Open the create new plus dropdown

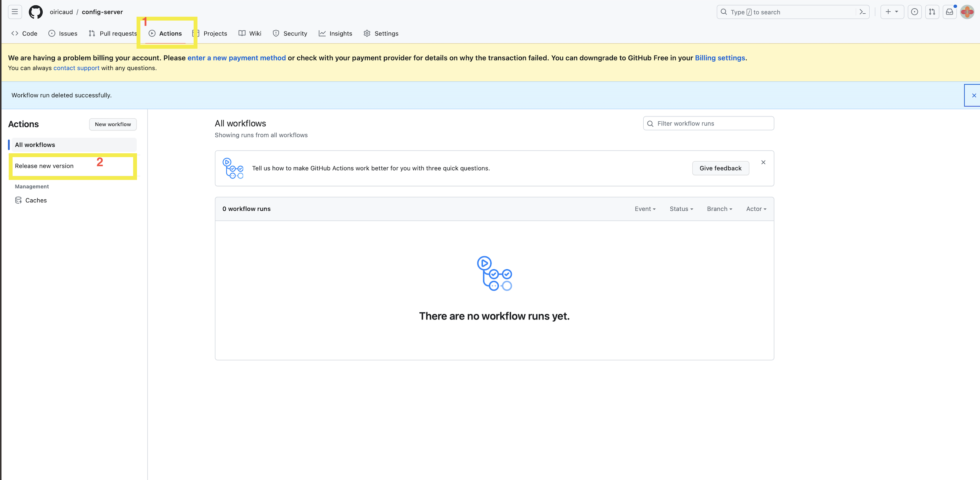(x=891, y=12)
